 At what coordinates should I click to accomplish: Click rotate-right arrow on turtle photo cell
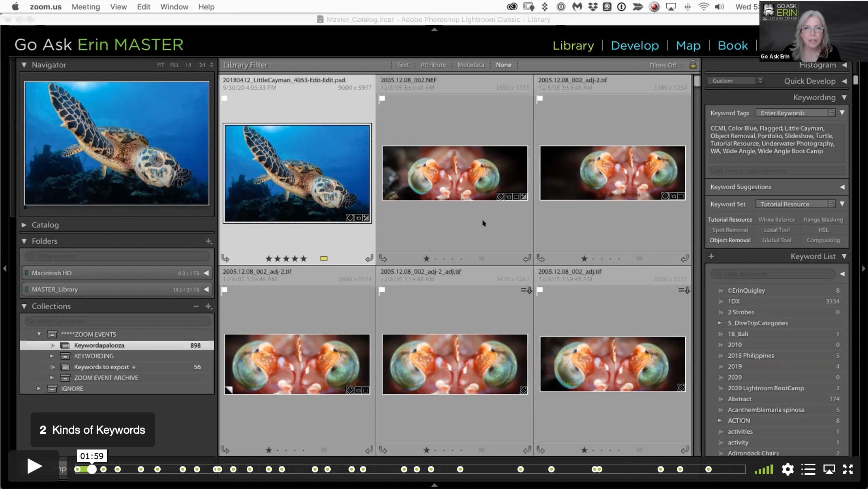click(369, 258)
